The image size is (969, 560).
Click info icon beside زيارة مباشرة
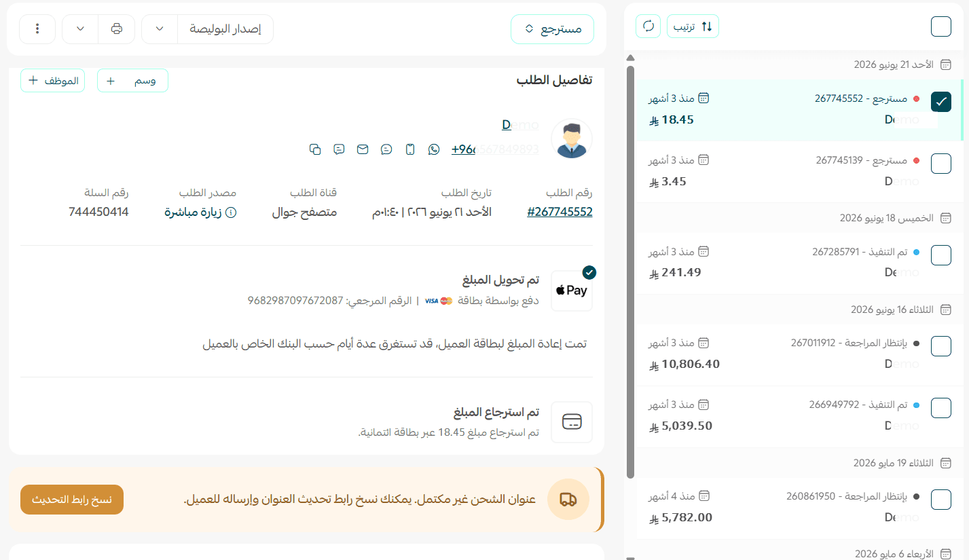231,212
